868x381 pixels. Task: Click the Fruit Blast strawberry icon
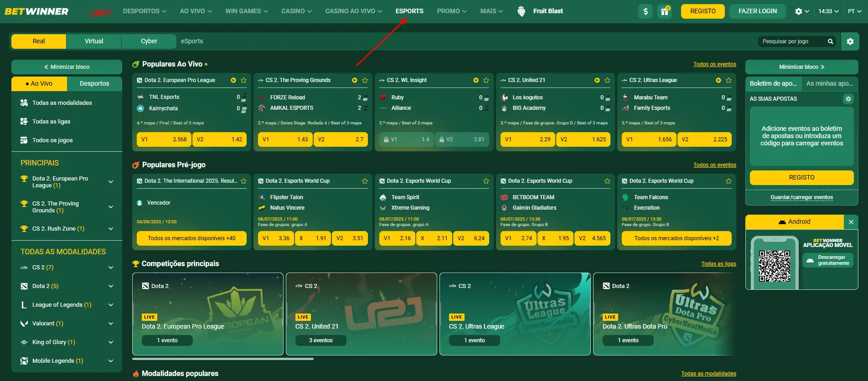pos(522,11)
